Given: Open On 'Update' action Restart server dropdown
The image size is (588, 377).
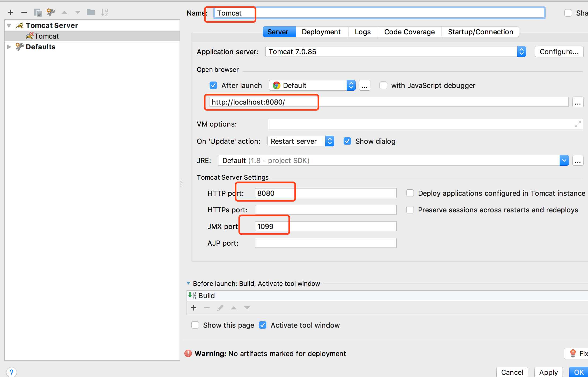Looking at the screenshot, I should pyautogui.click(x=301, y=141).
